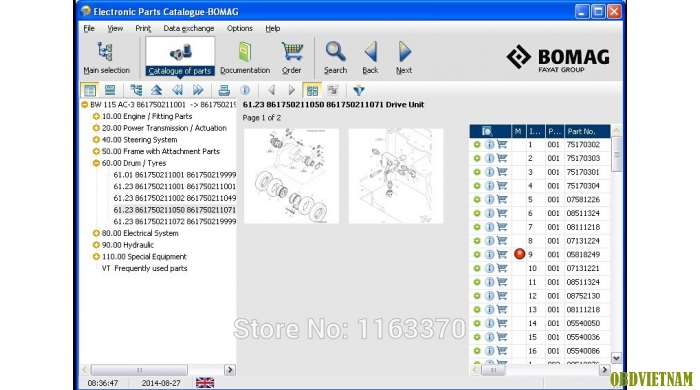Collapse the BW 115 AC-3 root node
Image resolution: width=700 pixels, height=390 pixels.
(84, 105)
